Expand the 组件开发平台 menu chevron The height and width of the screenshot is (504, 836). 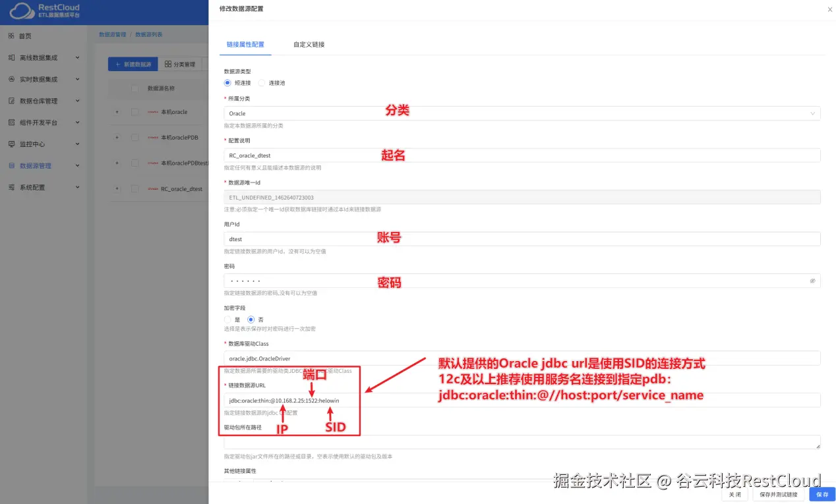(x=77, y=123)
